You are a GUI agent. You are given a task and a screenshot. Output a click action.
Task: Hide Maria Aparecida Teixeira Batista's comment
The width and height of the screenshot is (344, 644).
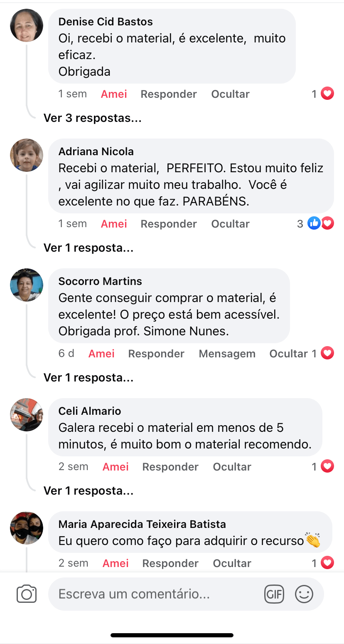232,563
